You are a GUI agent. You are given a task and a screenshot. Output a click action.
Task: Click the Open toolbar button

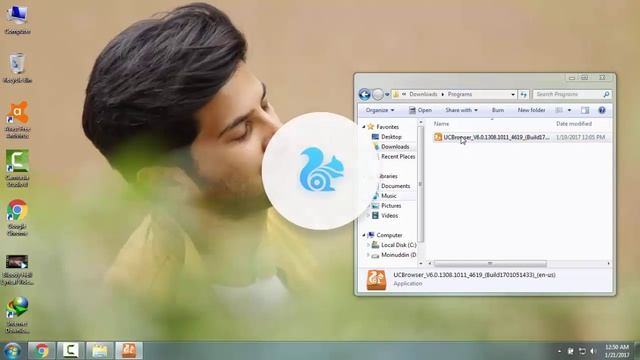pos(420,110)
